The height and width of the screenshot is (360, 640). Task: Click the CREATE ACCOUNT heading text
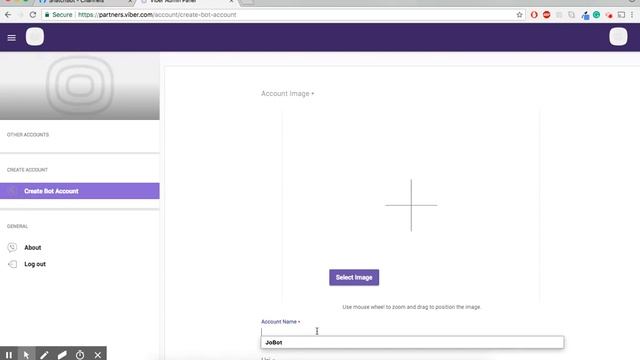tap(27, 170)
